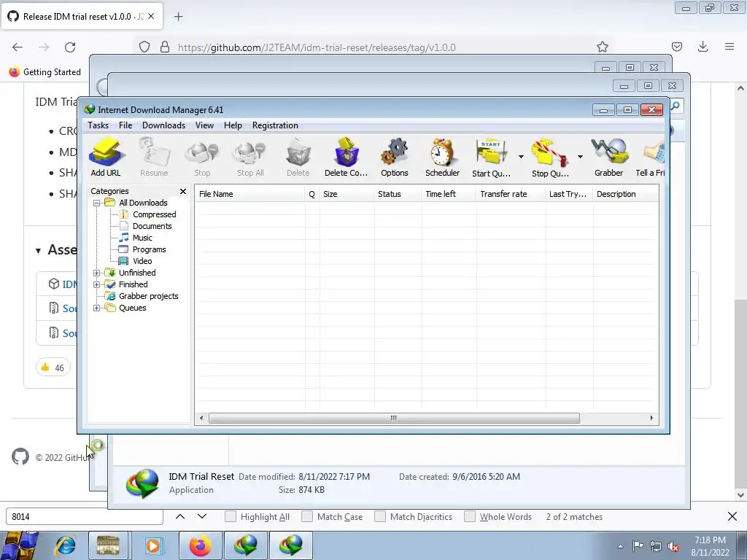Viewport: 747px width, 560px height.
Task: Select the Compressed category
Action: [x=155, y=214]
